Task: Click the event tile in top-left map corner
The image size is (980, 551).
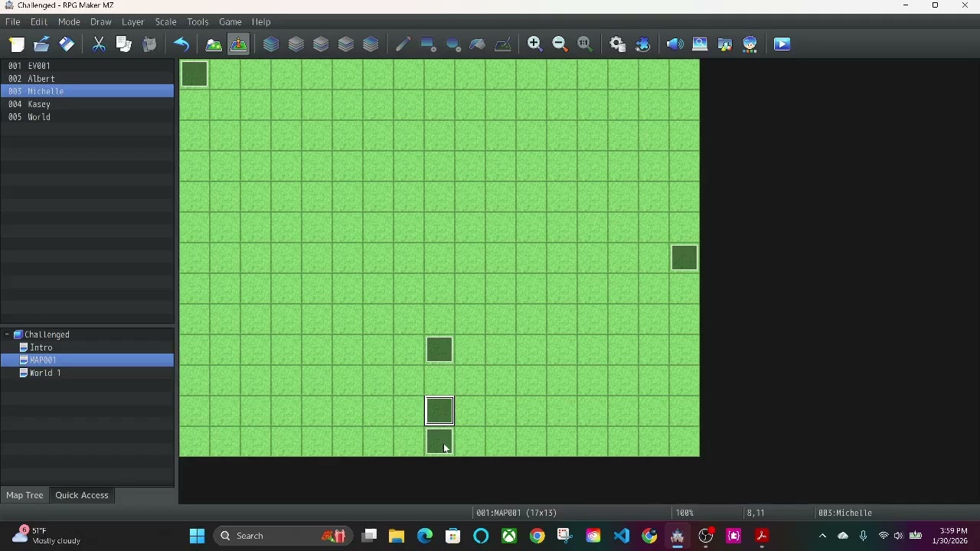Action: pyautogui.click(x=194, y=74)
